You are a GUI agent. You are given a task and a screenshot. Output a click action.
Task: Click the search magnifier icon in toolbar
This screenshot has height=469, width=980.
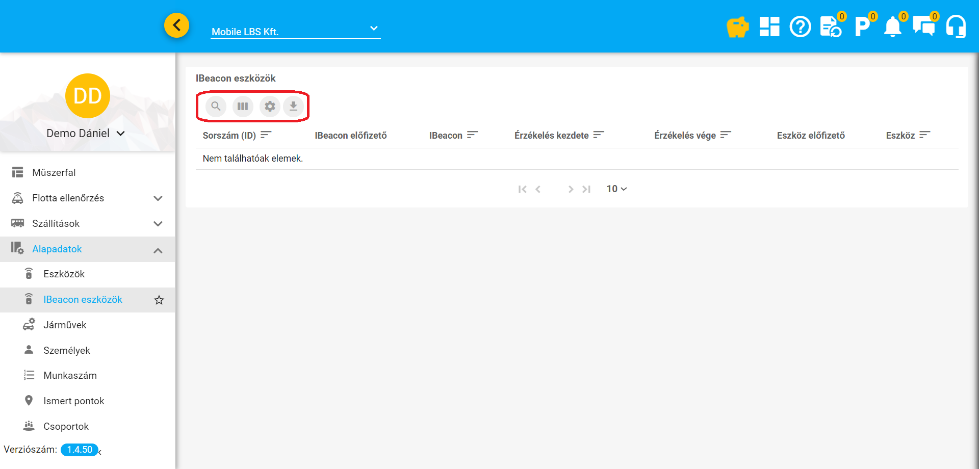[216, 107]
